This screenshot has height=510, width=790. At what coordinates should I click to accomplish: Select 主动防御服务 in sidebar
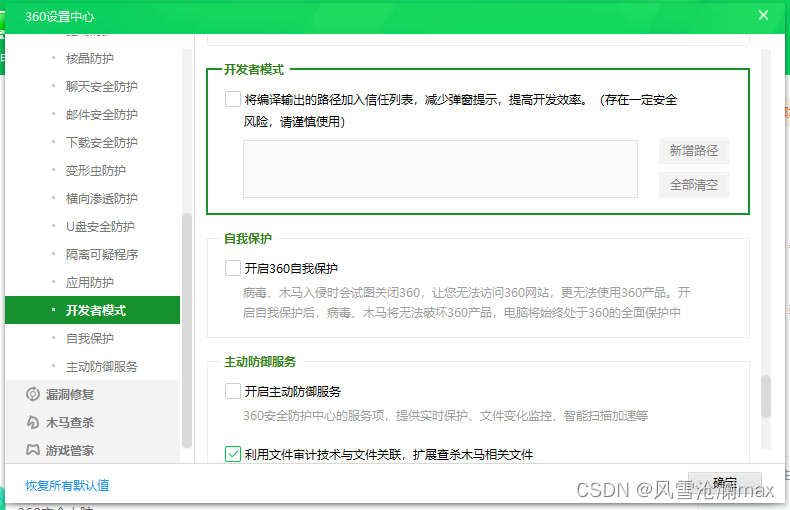pos(101,367)
